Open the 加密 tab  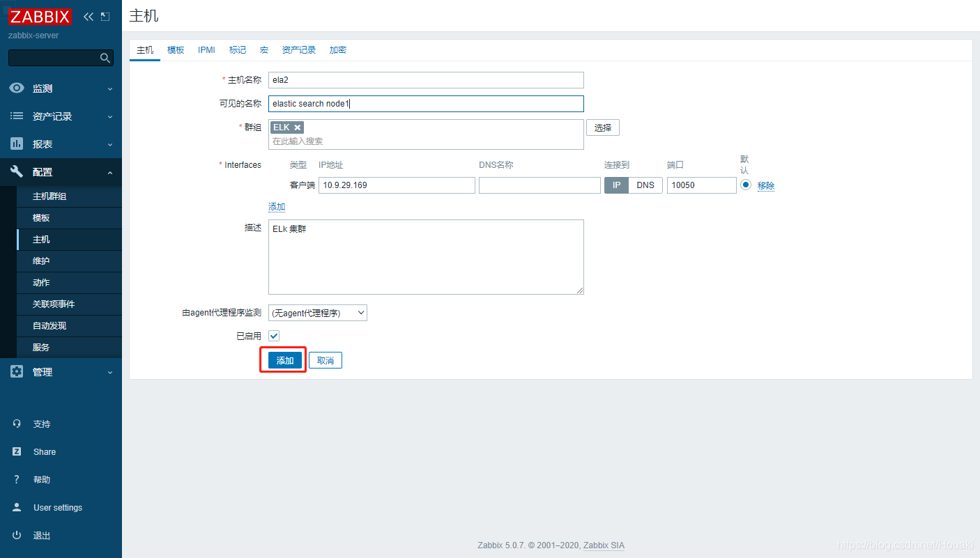pos(338,50)
